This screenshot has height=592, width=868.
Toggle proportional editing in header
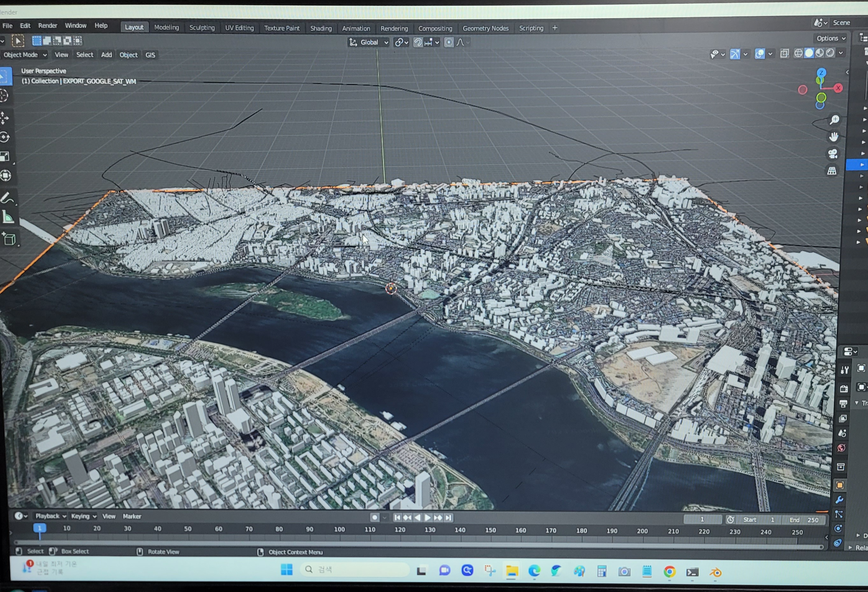(448, 43)
